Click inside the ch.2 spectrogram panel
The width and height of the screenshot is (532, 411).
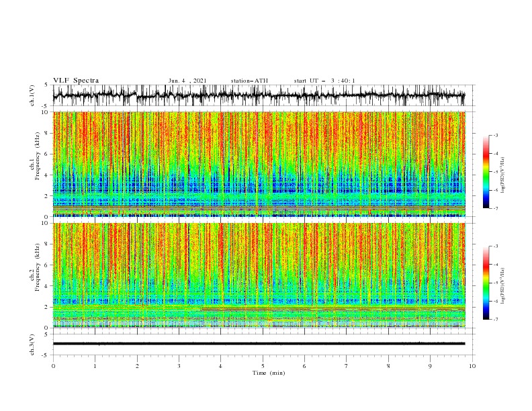click(259, 275)
